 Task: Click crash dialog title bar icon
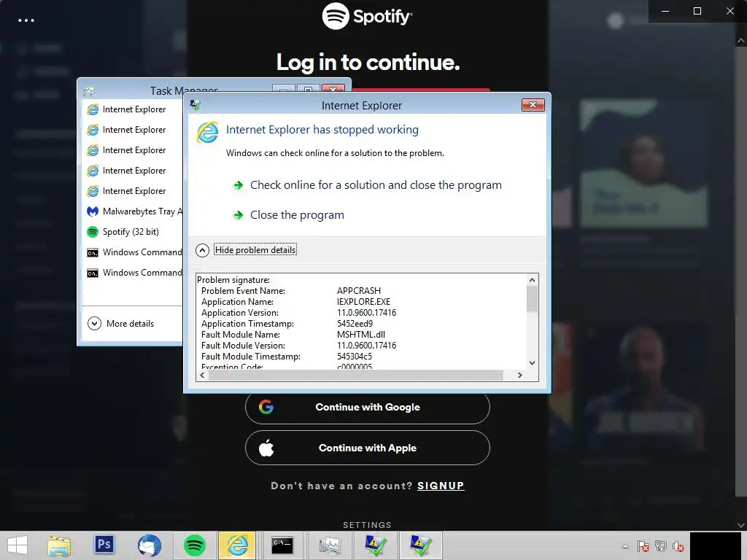coord(196,105)
